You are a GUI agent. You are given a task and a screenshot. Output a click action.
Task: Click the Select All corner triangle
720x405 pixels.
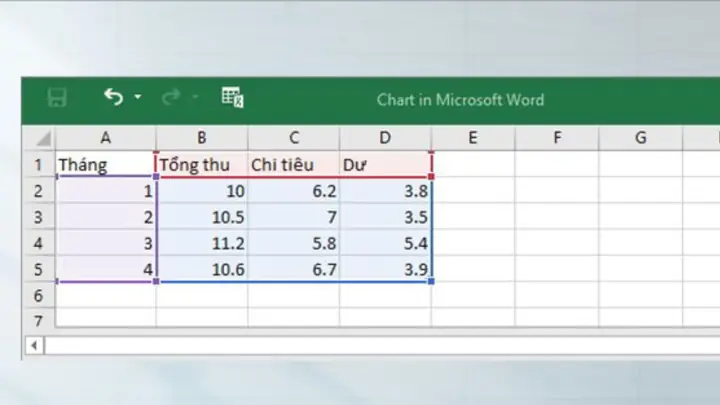click(43, 138)
